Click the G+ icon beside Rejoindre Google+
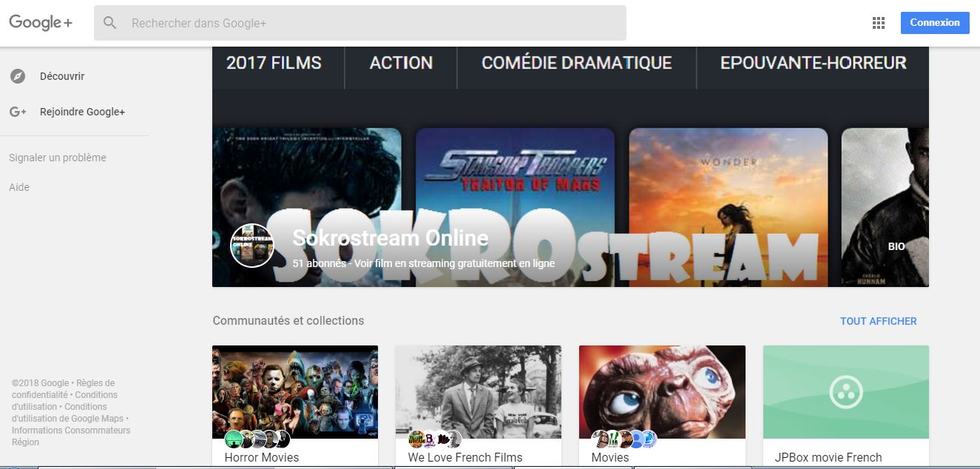The height and width of the screenshot is (469, 980). (x=18, y=112)
